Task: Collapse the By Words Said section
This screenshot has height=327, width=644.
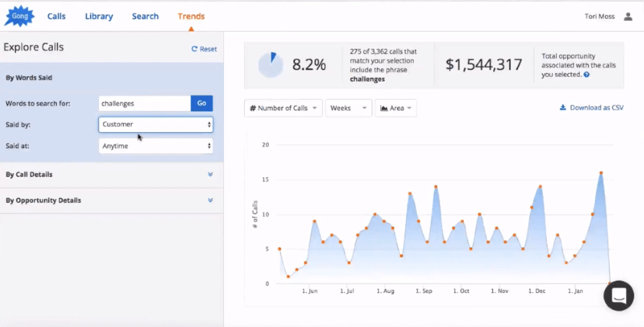Action: point(29,77)
